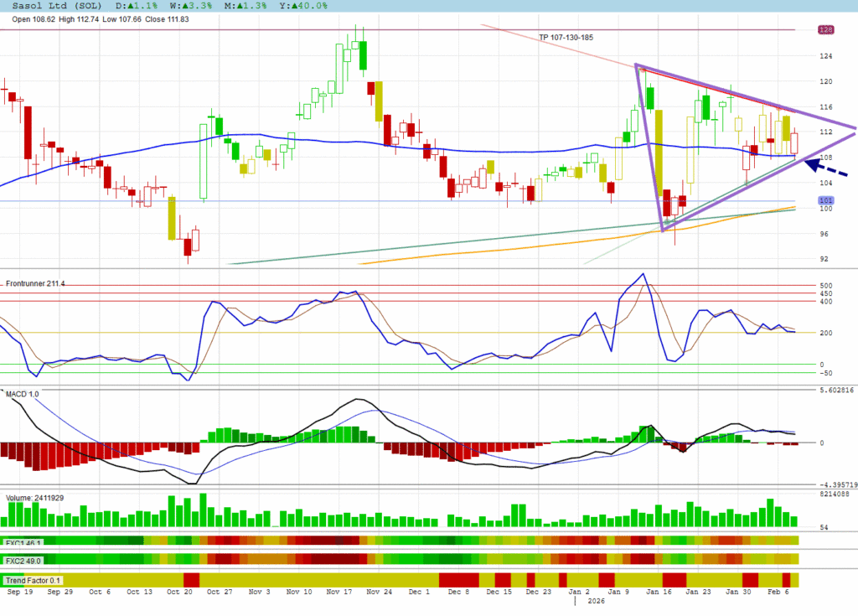858x616 pixels.
Task: Select the MACD 1.0 indicator title
Action: pyautogui.click(x=23, y=392)
